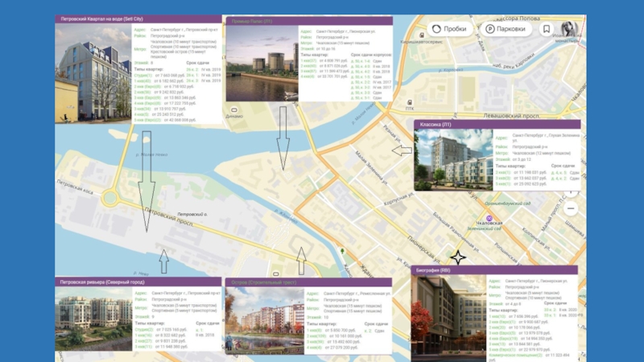
Task: Click the Корпусная ул. street label
Action: coord(398,200)
